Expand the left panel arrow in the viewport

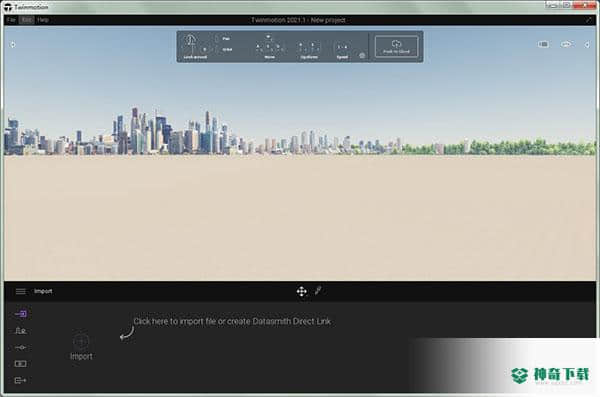coord(13,45)
